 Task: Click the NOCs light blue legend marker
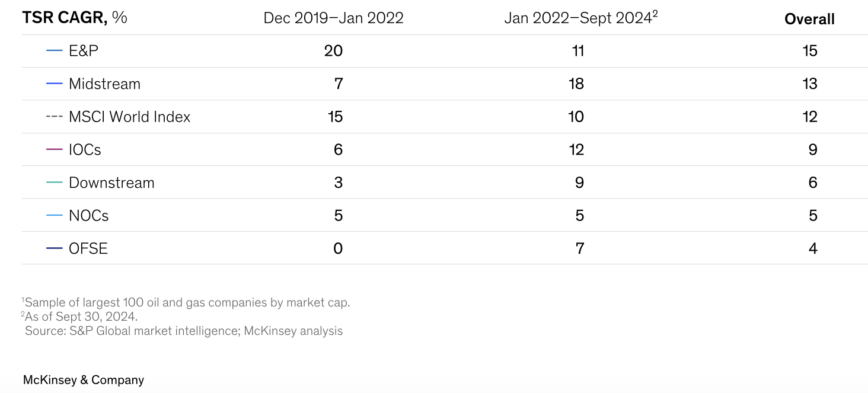[x=54, y=215]
